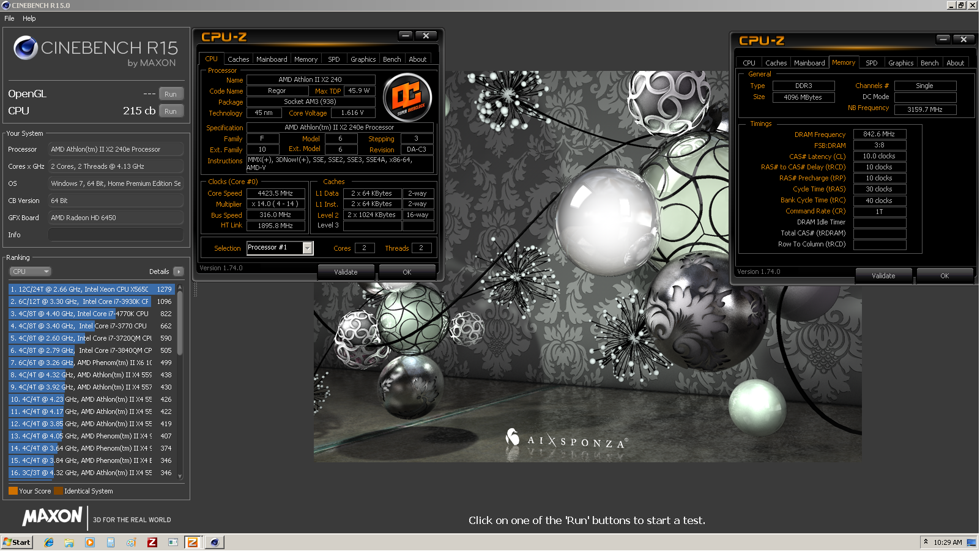Click the Cinebench R15 logo sphere

(x=26, y=48)
